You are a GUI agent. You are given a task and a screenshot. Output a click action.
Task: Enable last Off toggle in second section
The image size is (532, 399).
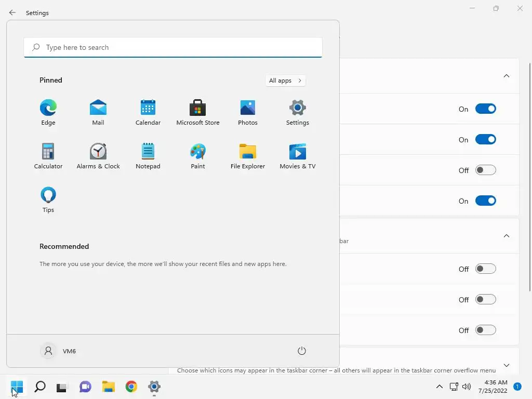pyautogui.click(x=486, y=330)
